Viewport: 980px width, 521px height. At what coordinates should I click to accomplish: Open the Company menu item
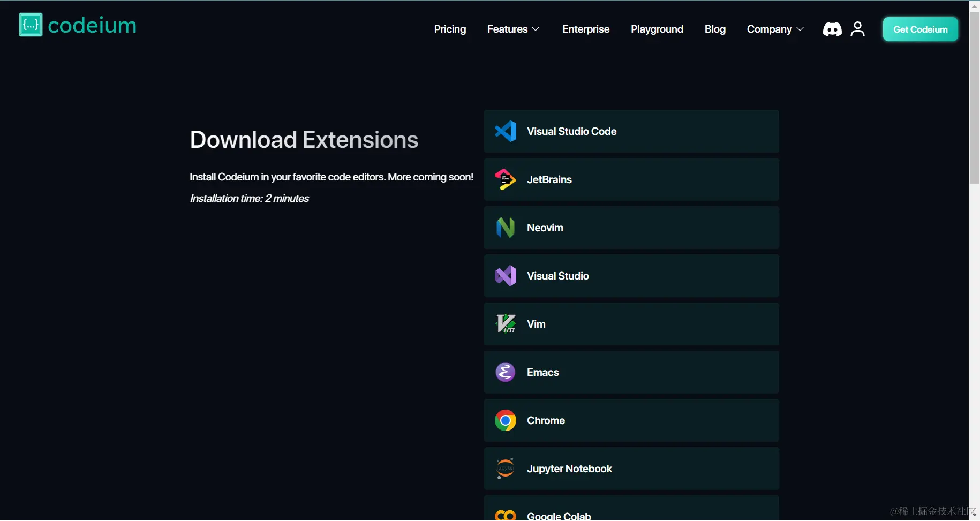point(769,29)
